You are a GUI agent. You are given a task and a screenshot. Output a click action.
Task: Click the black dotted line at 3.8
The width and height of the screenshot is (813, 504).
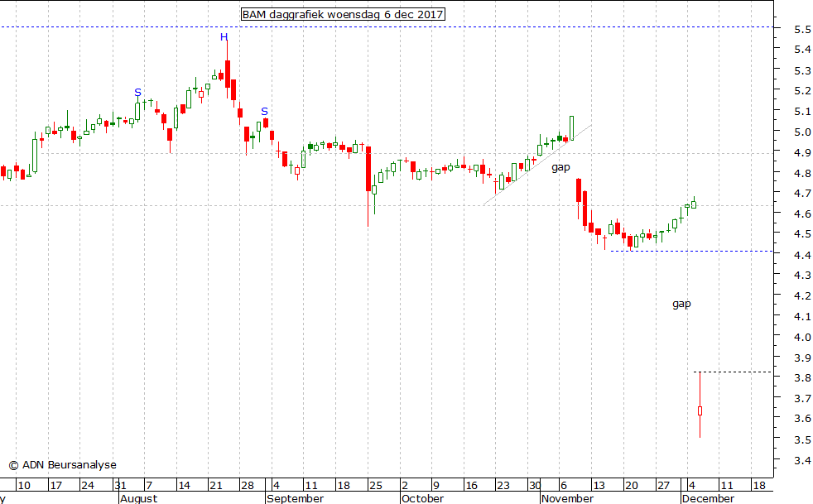(x=732, y=372)
